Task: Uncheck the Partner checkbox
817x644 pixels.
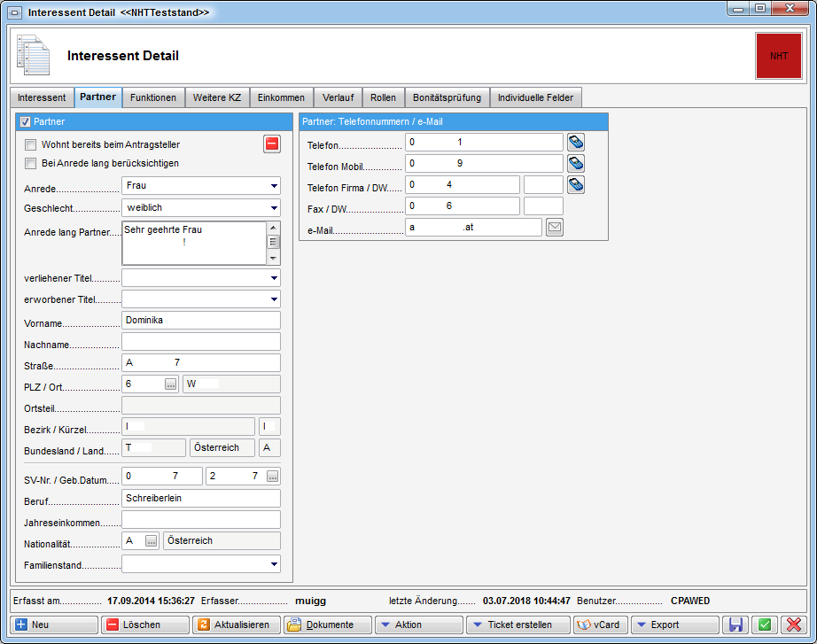Action: 25,121
